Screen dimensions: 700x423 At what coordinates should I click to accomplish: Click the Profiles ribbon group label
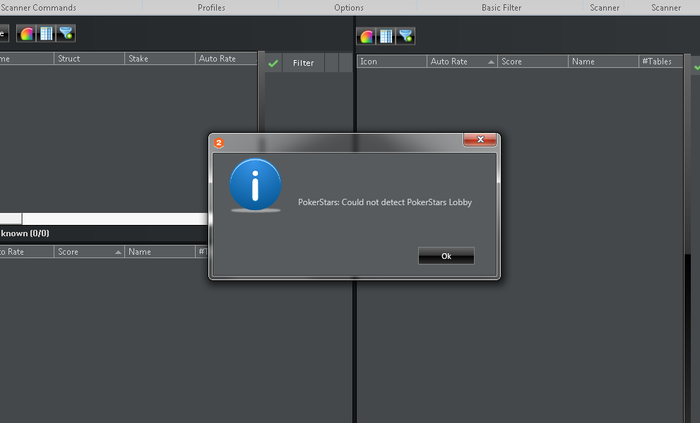(211, 8)
